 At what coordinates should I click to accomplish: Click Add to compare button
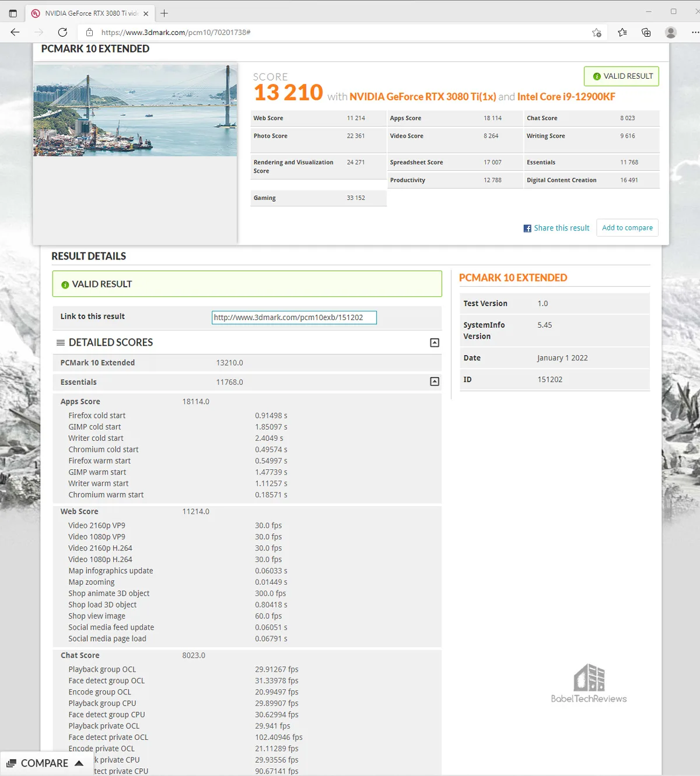pos(627,228)
